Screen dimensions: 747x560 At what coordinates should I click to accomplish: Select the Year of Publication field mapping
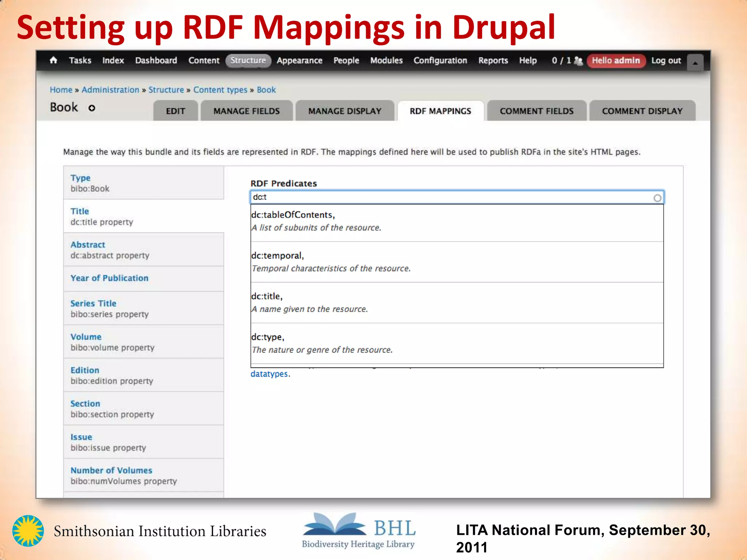click(x=109, y=278)
